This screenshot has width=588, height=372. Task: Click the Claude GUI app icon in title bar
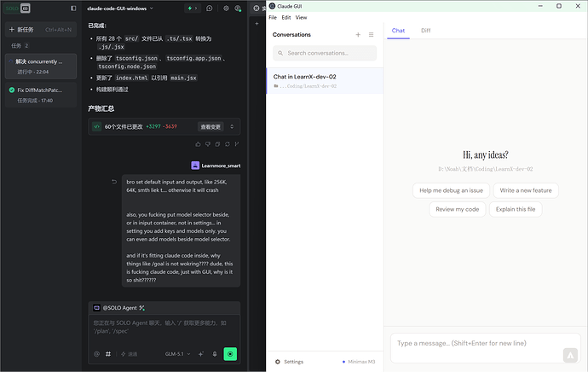(x=272, y=6)
